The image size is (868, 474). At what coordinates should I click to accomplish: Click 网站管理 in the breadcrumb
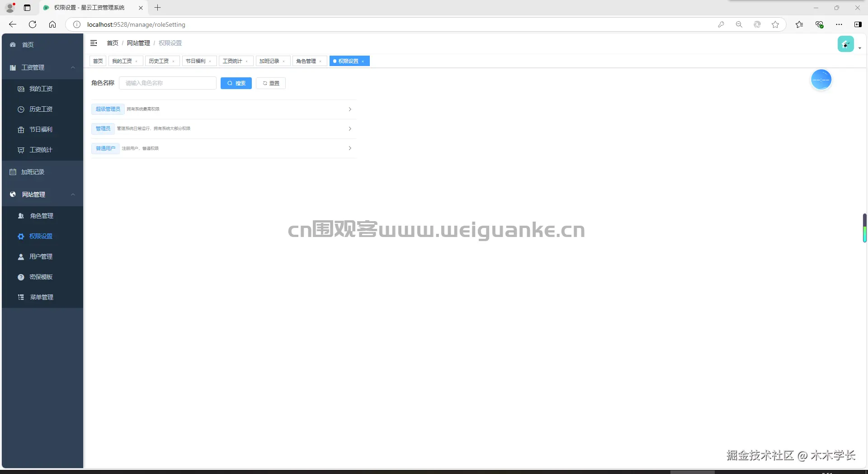tap(138, 43)
